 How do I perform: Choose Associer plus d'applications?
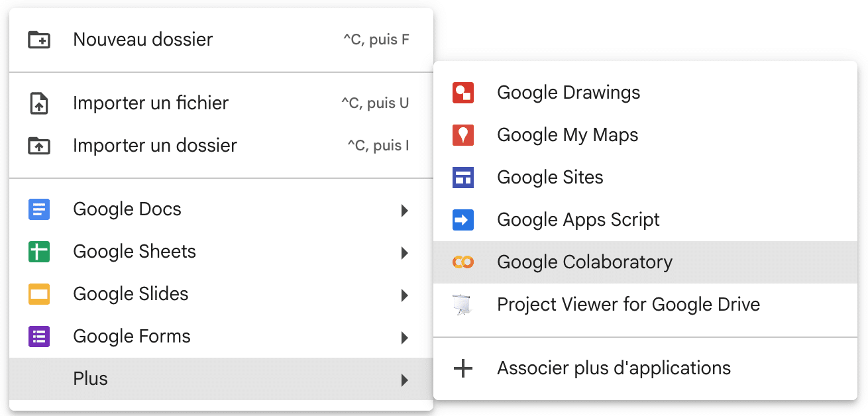614,368
